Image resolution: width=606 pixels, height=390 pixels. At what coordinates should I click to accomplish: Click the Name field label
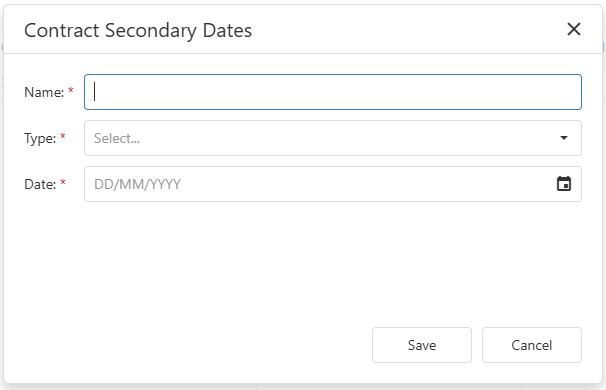44,92
